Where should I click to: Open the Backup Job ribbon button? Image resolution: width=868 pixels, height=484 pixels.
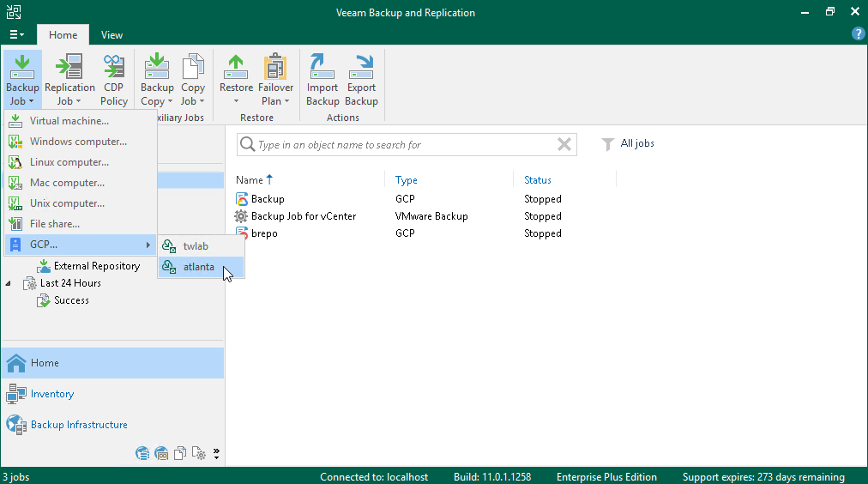[x=22, y=79]
